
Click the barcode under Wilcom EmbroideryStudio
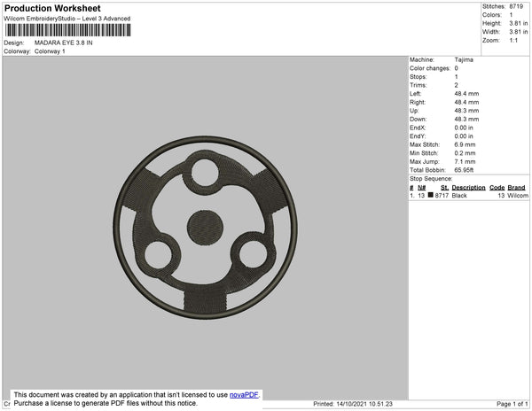(68, 30)
